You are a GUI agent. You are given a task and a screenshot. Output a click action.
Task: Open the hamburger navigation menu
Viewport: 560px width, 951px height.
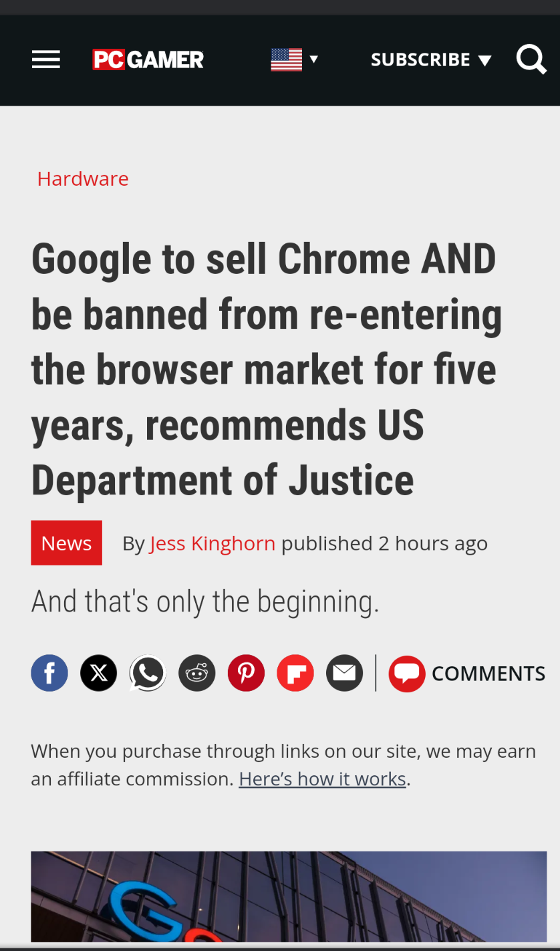click(45, 59)
